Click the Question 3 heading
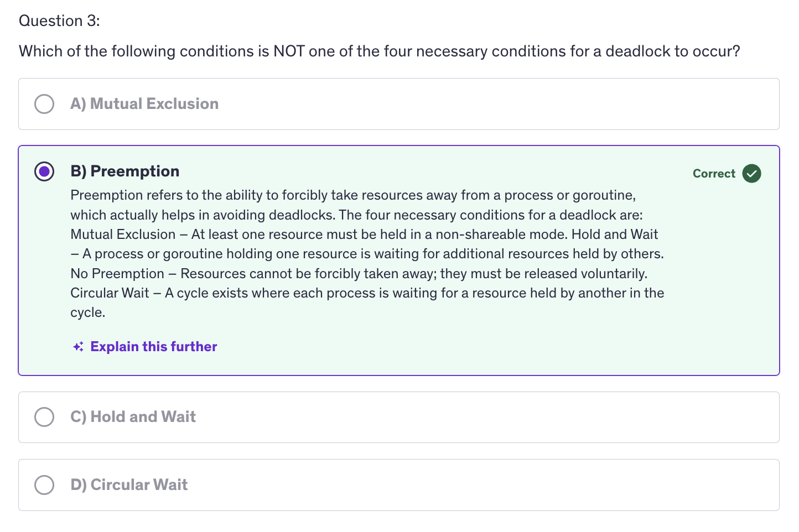 coord(60,21)
